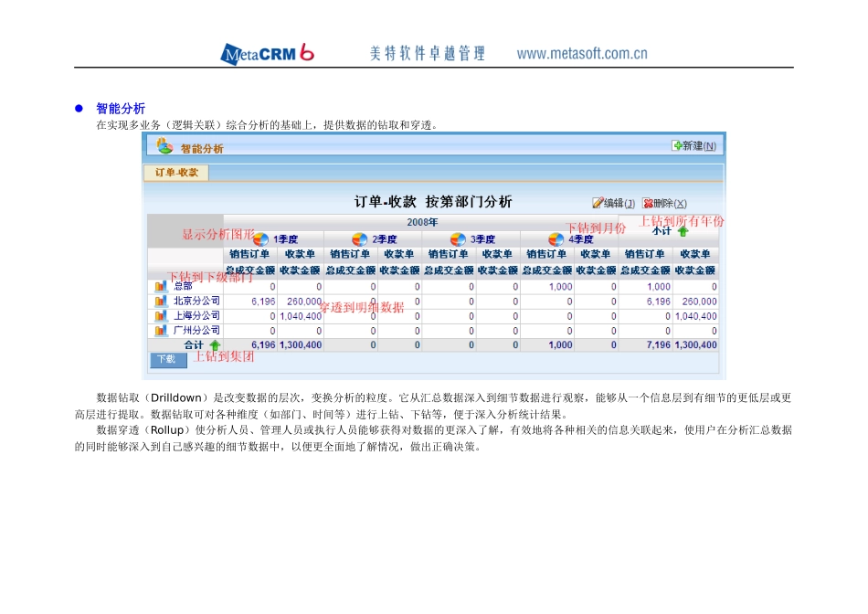Screen dimensions: 868x614
Task: Click 上海分公司 1季度 value 1,040,400
Action: (301, 316)
